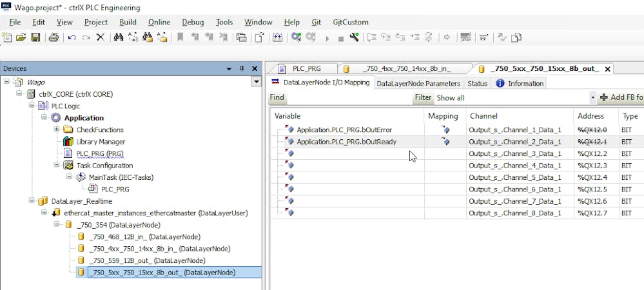Collapse the MainTask node
The height and width of the screenshot is (290, 644).
(68, 177)
